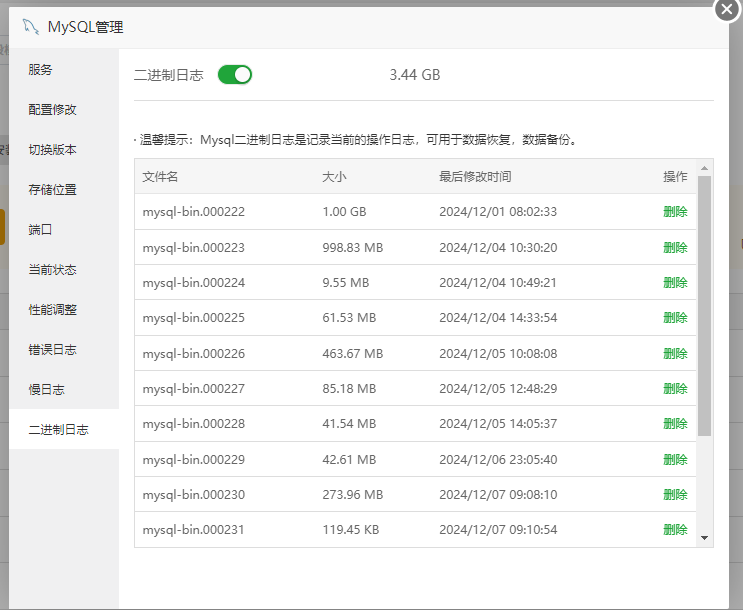Image resolution: width=743 pixels, height=610 pixels.
Task: Delete mysql-bin.000223 with 删除
Action: [x=675, y=247]
